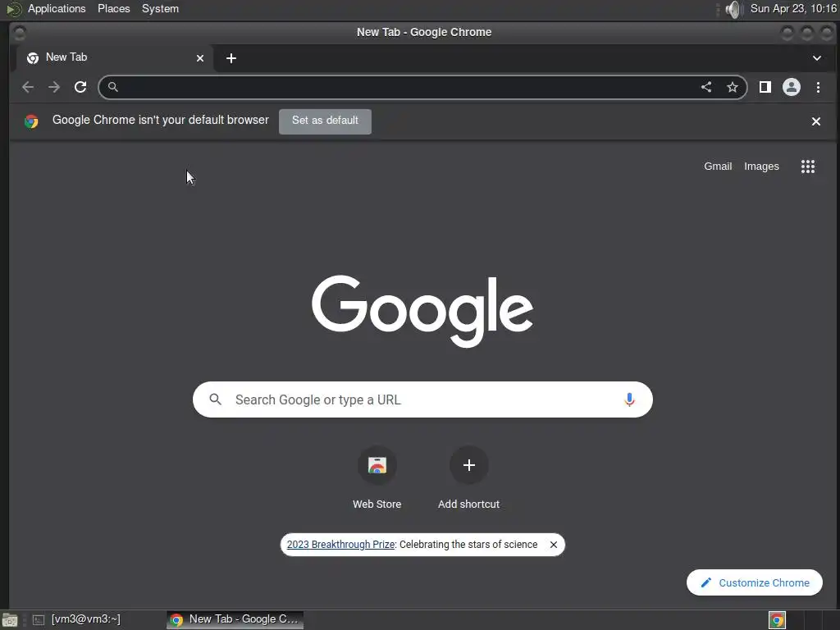Screen dimensions: 840x630
Task: Start voice search with the microphone icon
Action: click(x=629, y=399)
